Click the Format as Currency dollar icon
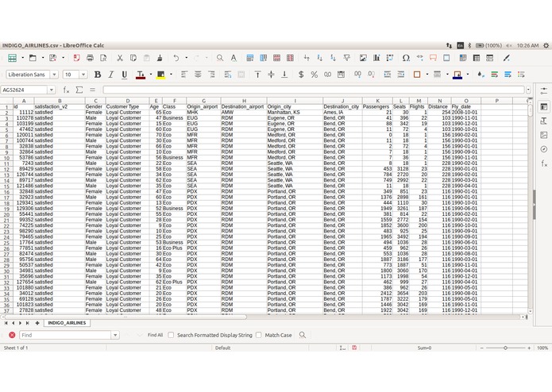This screenshot has height=392, width=552. [301, 75]
